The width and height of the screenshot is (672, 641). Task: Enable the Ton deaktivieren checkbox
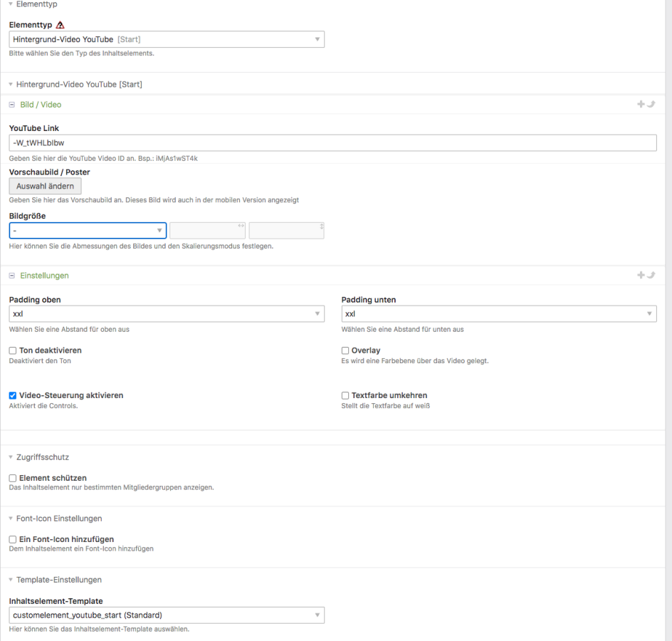click(x=13, y=351)
